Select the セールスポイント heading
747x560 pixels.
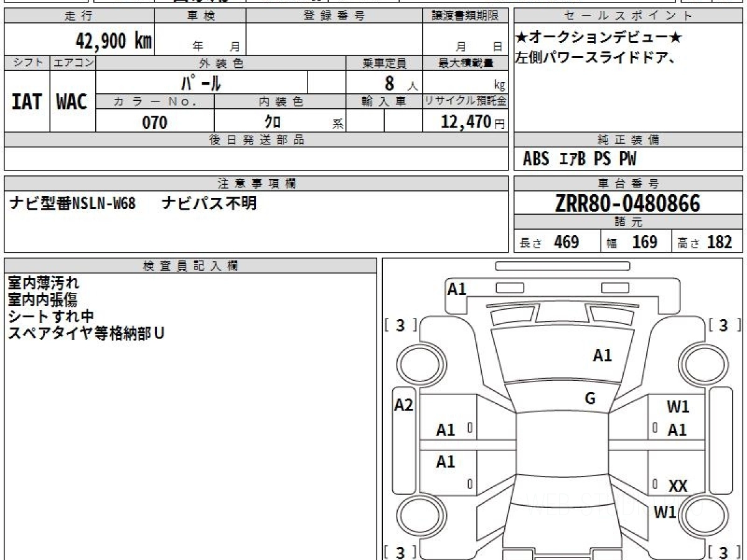pos(628,16)
